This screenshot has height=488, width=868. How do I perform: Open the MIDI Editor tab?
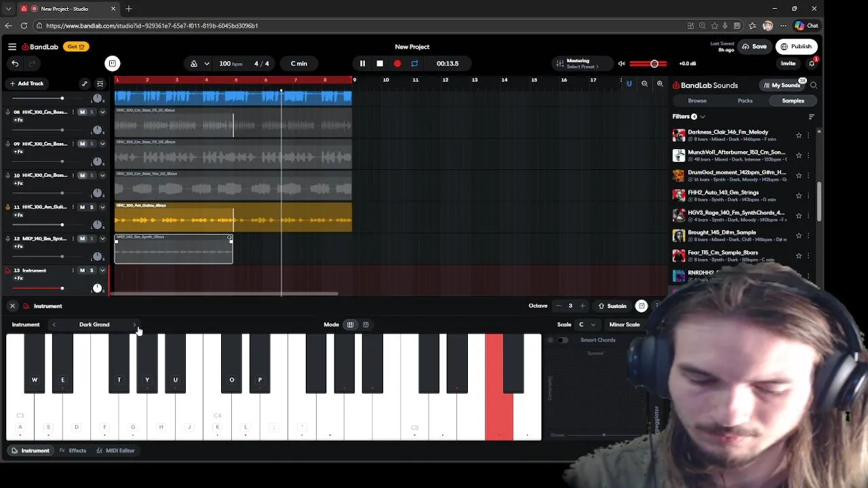[x=115, y=451]
